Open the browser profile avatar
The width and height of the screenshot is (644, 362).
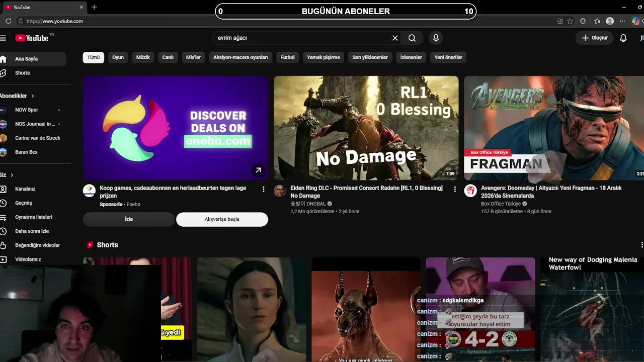610,21
